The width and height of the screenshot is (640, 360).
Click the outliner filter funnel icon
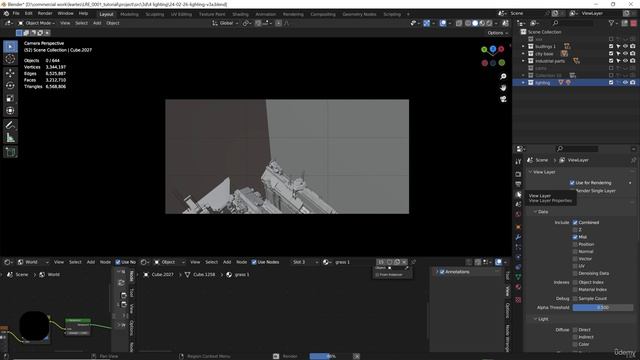click(x=611, y=23)
